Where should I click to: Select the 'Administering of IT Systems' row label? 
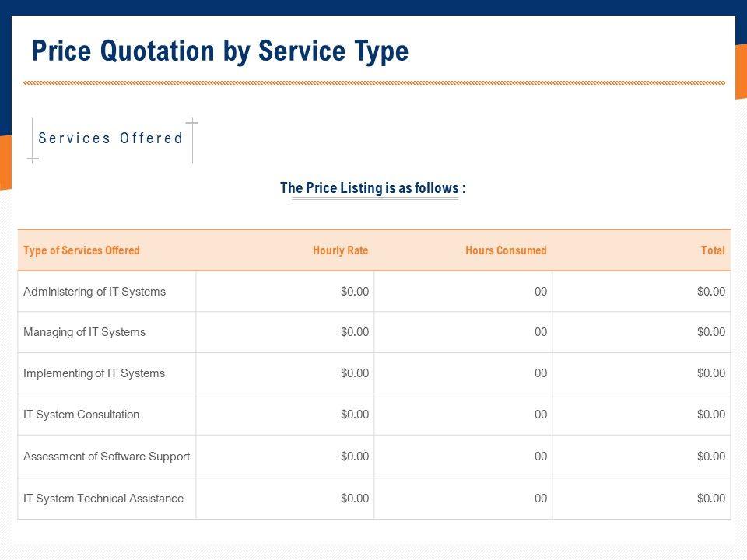tap(94, 292)
